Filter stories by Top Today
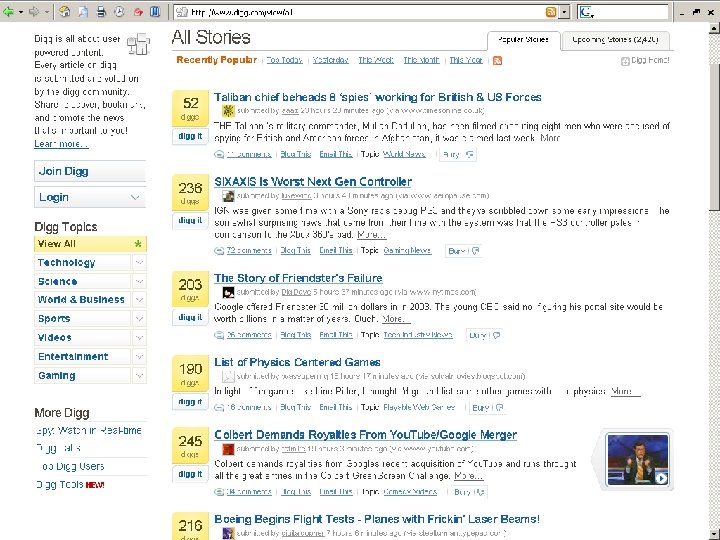 click(x=285, y=60)
